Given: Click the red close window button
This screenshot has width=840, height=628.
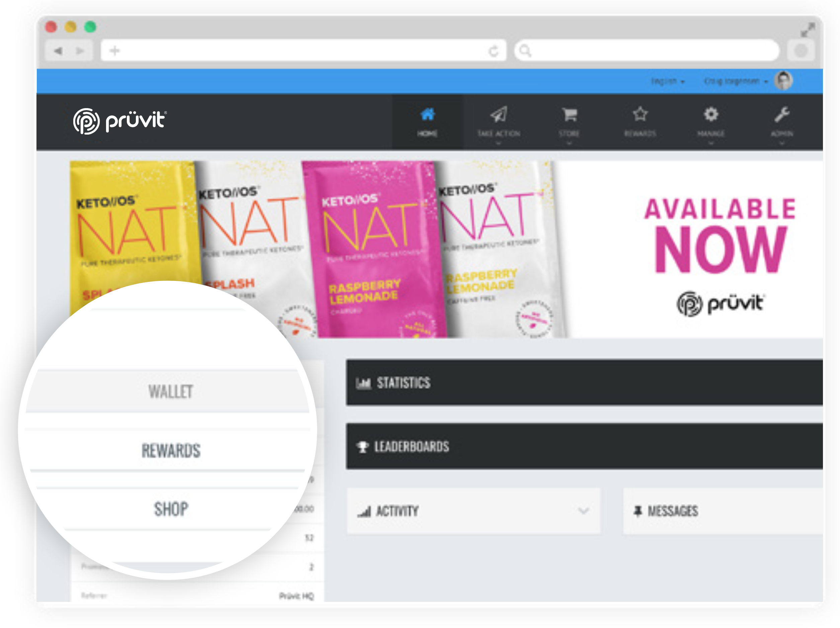Looking at the screenshot, I should 51,27.
